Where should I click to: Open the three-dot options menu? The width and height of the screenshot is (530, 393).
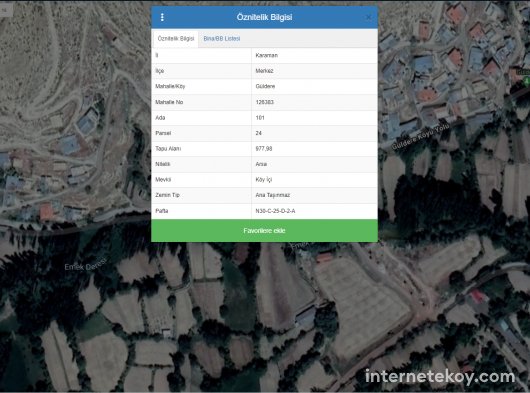162,17
